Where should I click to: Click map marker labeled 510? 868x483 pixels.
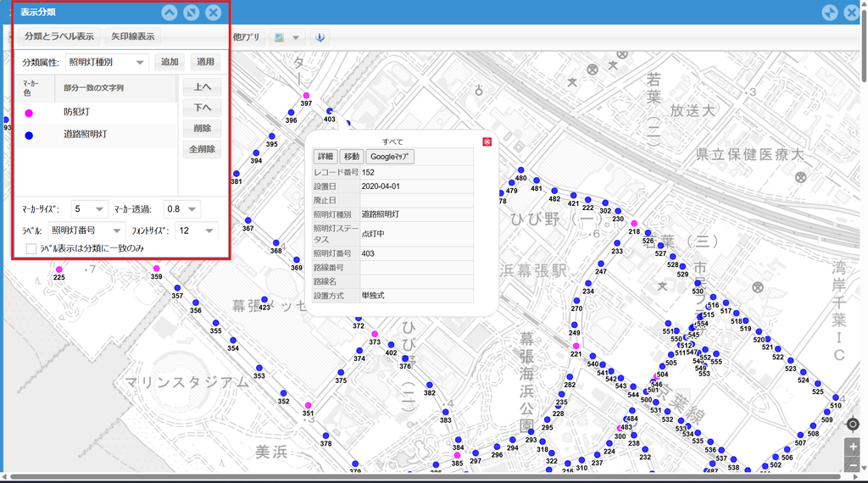[x=836, y=397]
